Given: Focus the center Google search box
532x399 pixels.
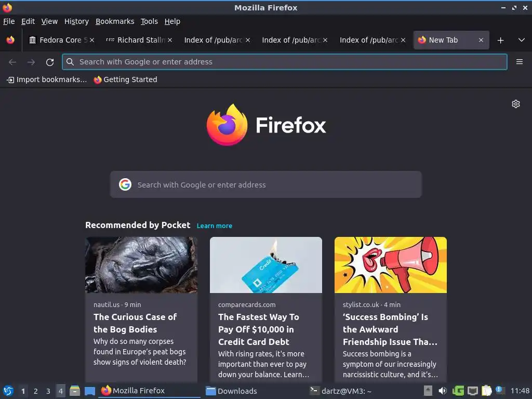Looking at the screenshot, I should click(x=265, y=184).
